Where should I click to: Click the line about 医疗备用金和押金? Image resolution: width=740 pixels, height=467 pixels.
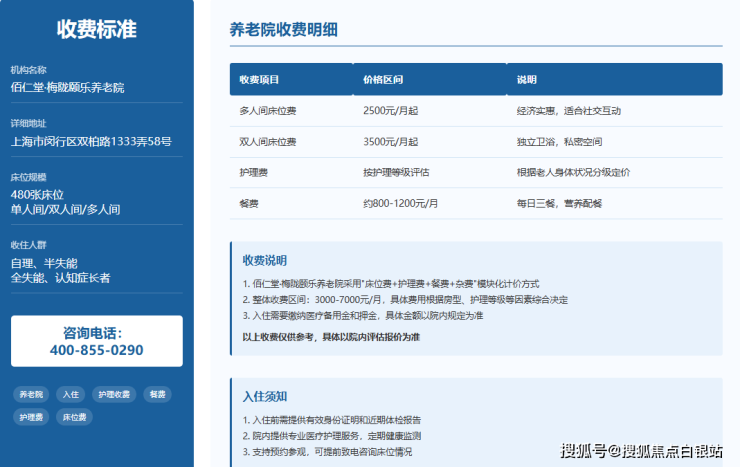tap(363, 316)
